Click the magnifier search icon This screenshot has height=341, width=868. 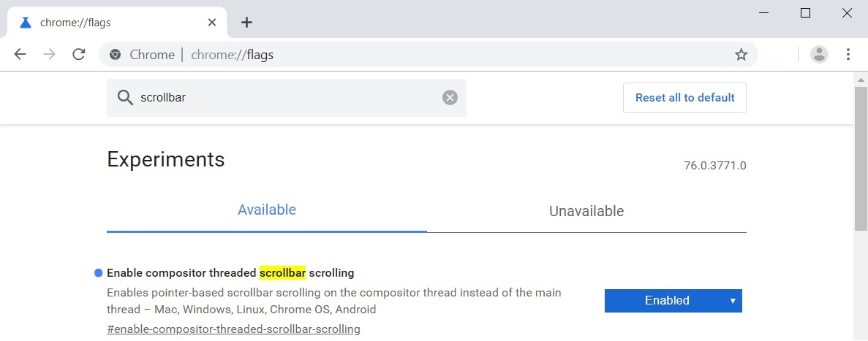tap(125, 98)
